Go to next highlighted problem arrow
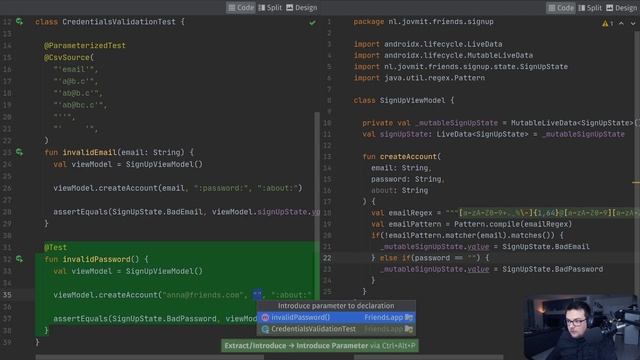Viewport: 640px width, 360px height. [633, 24]
